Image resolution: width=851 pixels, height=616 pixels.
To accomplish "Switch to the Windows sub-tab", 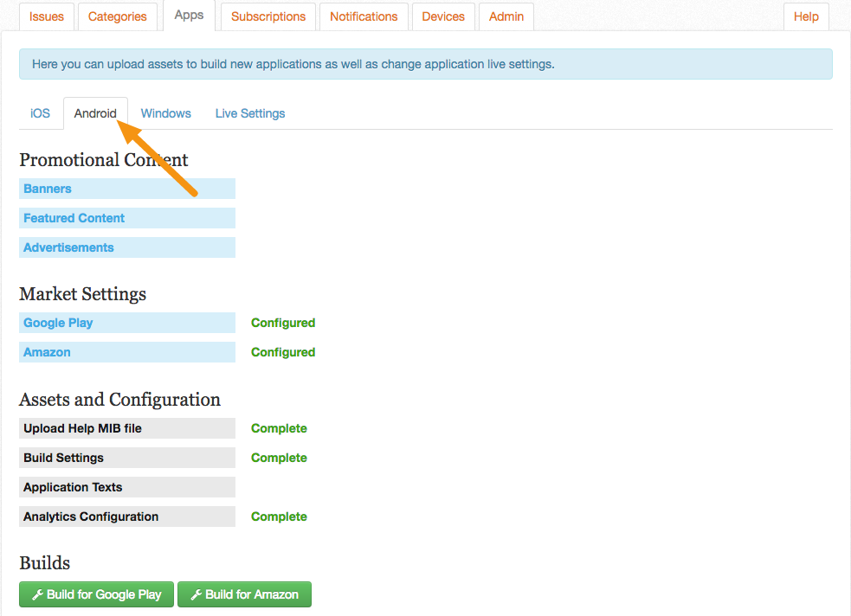I will [166, 113].
